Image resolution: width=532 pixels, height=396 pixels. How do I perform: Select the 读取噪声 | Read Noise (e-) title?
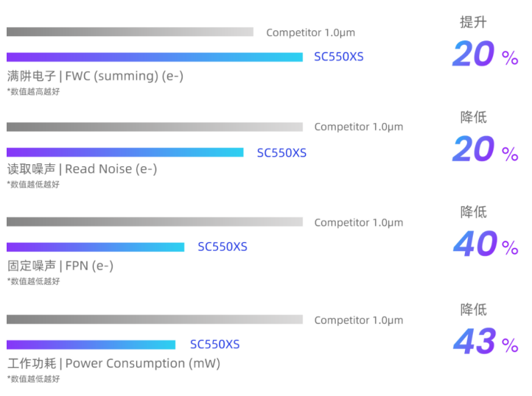tap(82, 169)
